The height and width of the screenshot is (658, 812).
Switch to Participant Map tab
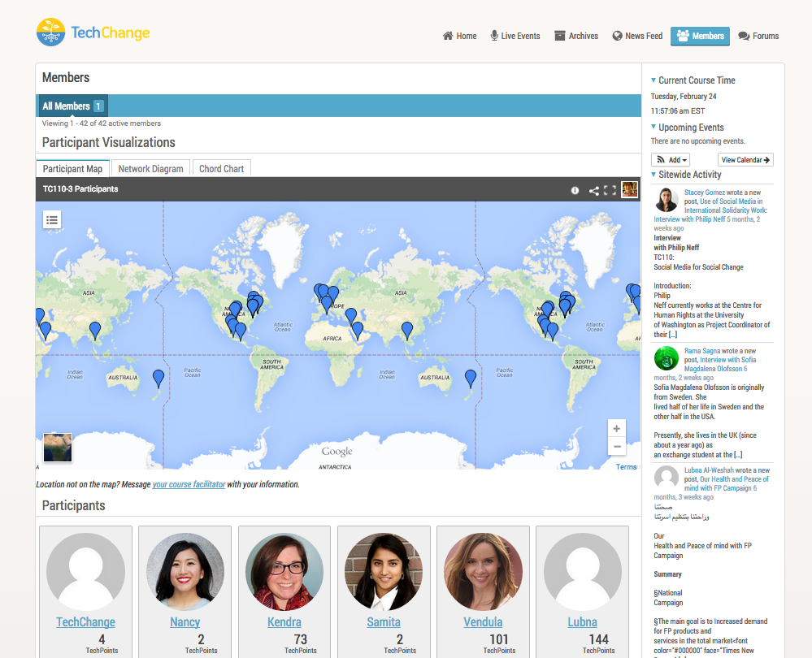(72, 169)
